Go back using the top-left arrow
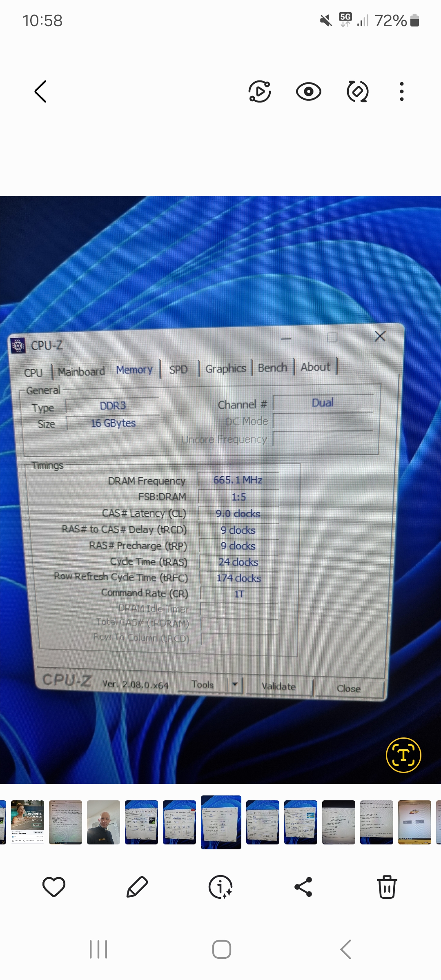The image size is (441, 980). pos(40,91)
